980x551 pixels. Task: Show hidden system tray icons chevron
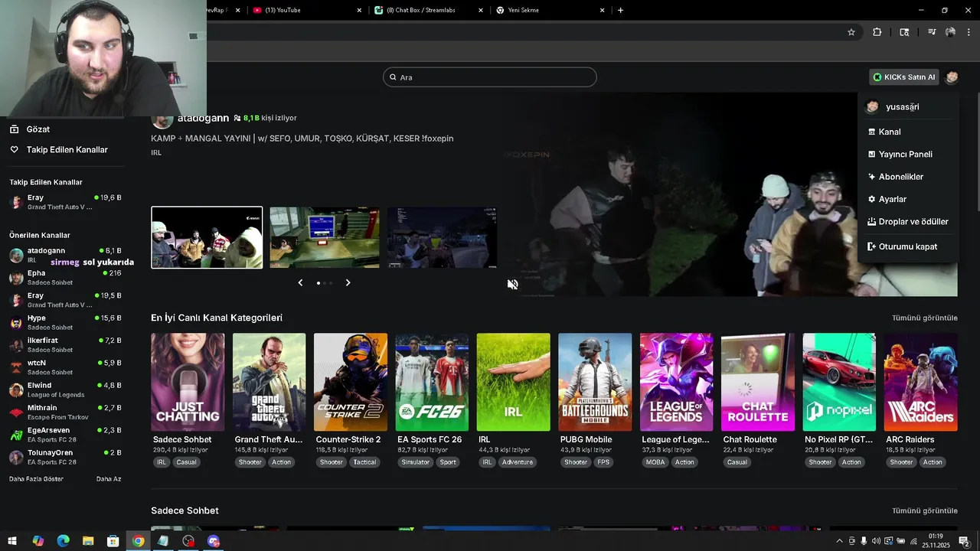(x=840, y=541)
